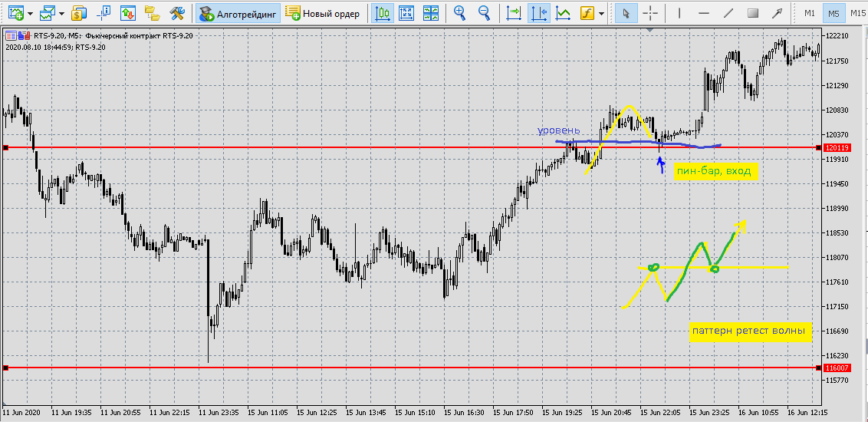Click the 15 Jun 19:25 time axis label
Image resolution: width=868 pixels, height=422 pixels.
pyautogui.click(x=562, y=413)
